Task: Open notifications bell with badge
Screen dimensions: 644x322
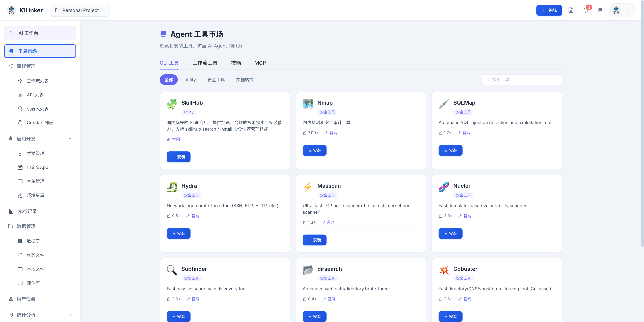Action: pyautogui.click(x=586, y=10)
